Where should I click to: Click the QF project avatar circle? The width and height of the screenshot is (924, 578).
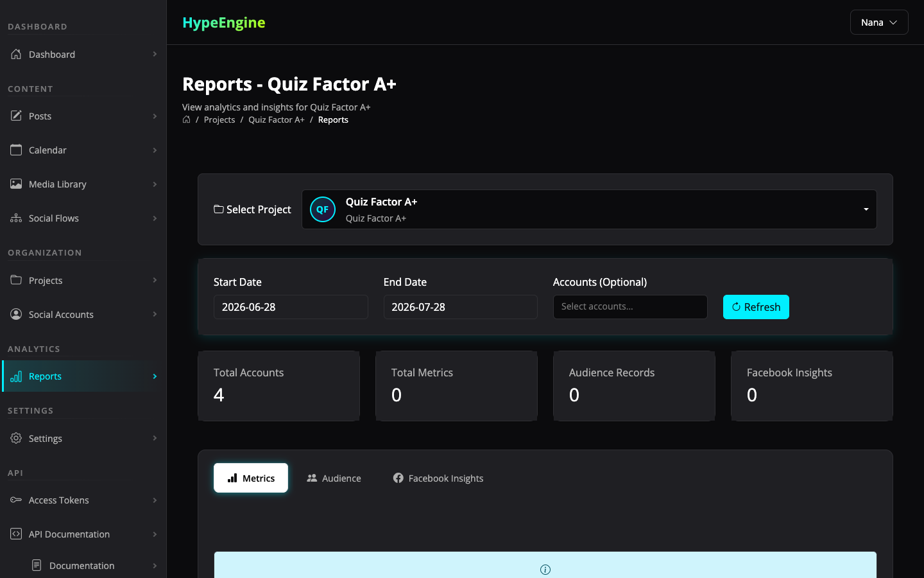coord(323,209)
